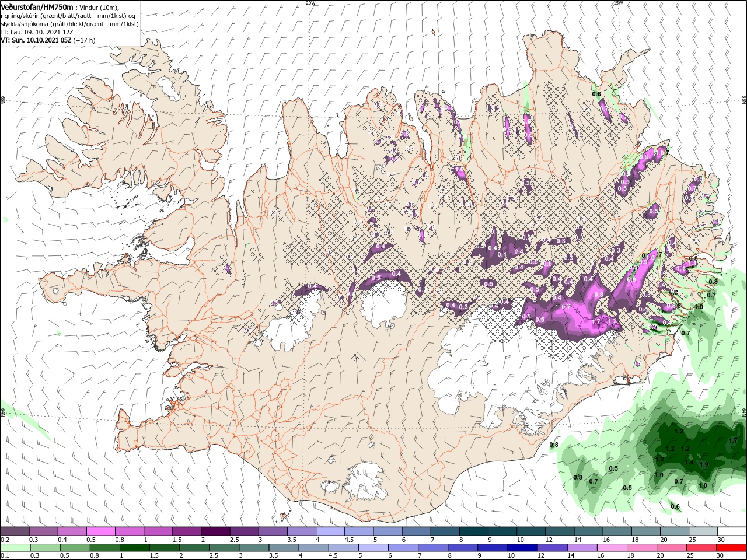Select bright pink 0.5 swatch in upper legend

(101, 531)
